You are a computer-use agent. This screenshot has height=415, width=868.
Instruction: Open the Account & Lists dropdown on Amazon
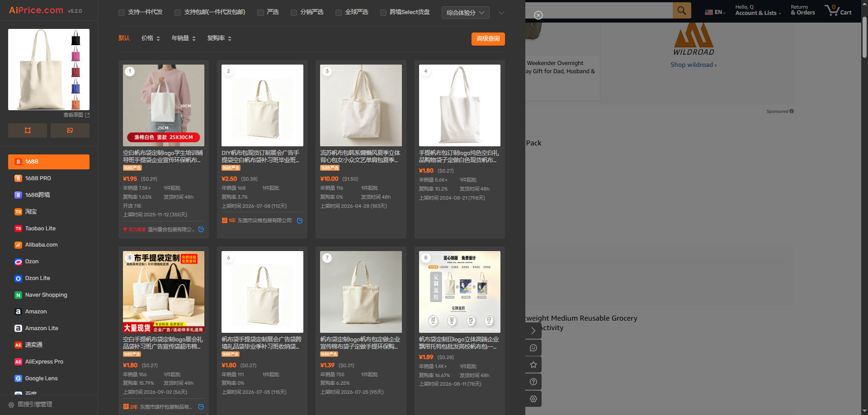pos(758,10)
